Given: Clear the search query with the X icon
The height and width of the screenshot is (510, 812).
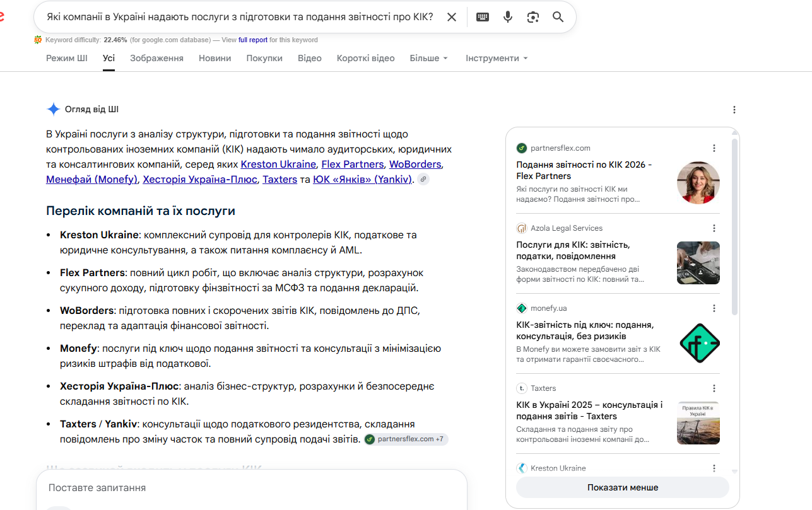Looking at the screenshot, I should [x=452, y=17].
